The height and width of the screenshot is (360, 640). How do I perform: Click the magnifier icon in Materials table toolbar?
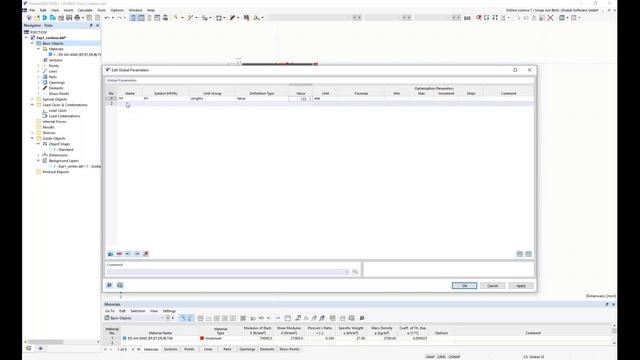[x=362, y=318]
